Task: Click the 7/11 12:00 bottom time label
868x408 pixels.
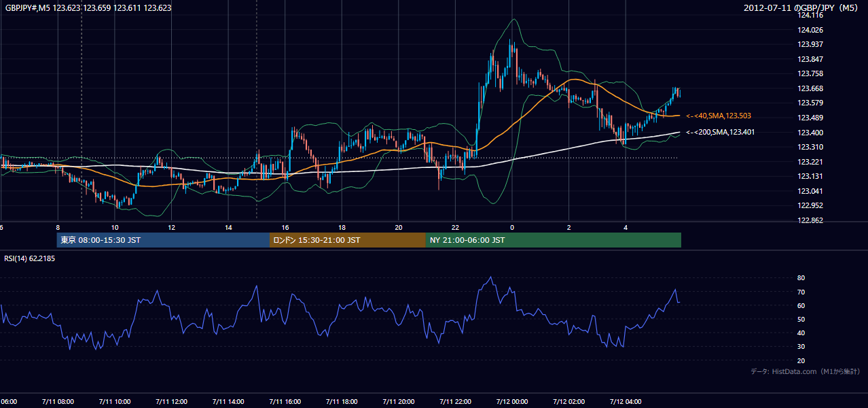Action: 170,401
